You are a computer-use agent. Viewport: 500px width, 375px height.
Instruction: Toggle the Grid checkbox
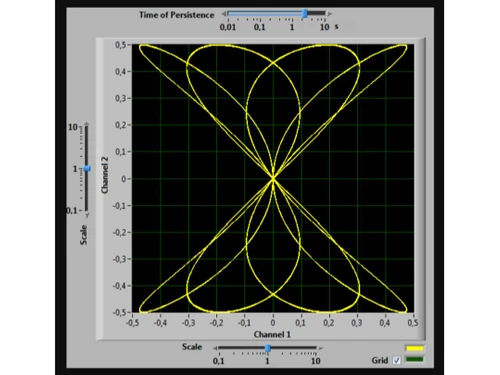[396, 360]
